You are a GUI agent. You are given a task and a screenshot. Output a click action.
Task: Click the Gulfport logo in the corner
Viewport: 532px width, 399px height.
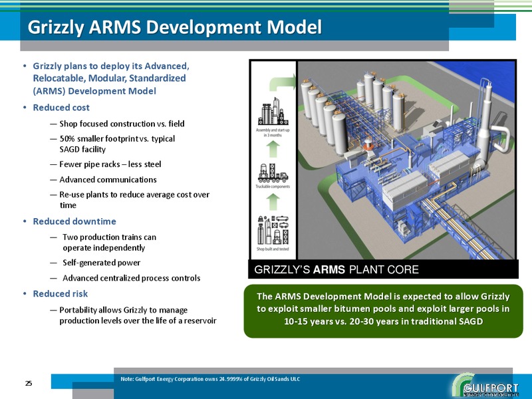pyautogui.click(x=485, y=386)
